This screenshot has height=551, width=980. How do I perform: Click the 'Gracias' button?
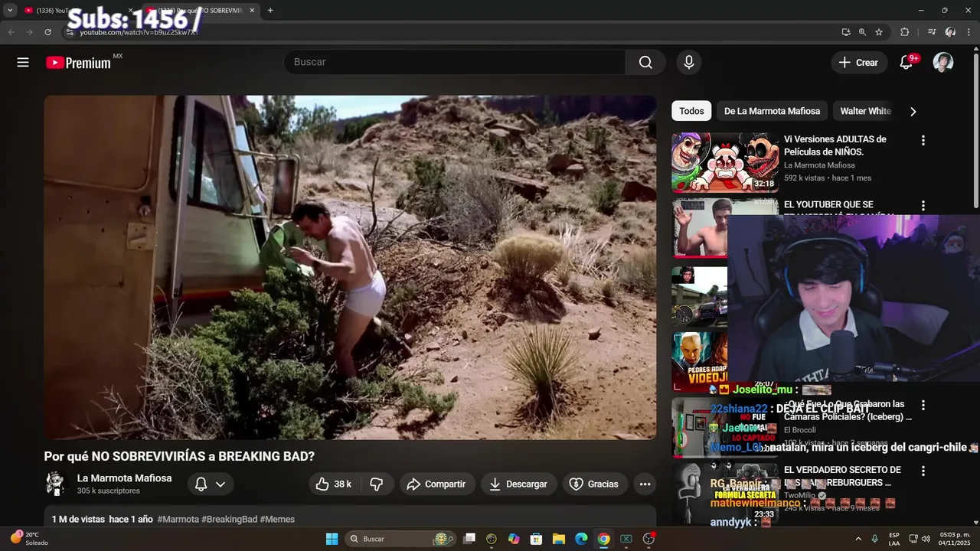pos(595,484)
